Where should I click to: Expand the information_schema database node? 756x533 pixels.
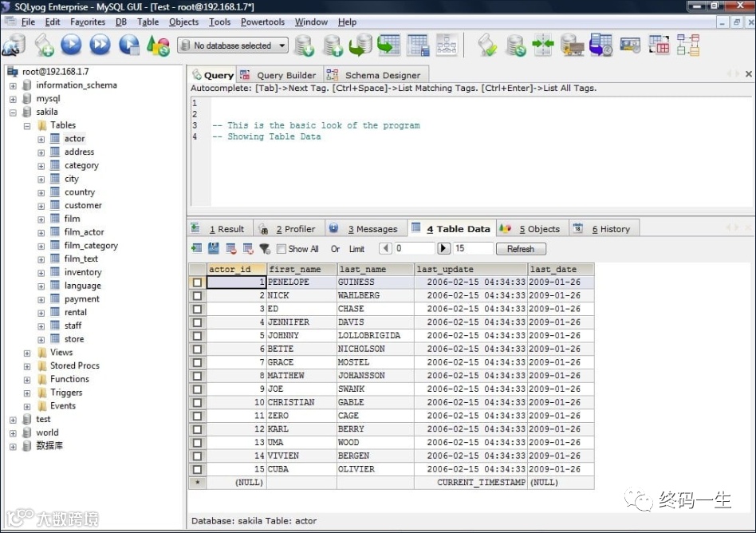(13, 86)
